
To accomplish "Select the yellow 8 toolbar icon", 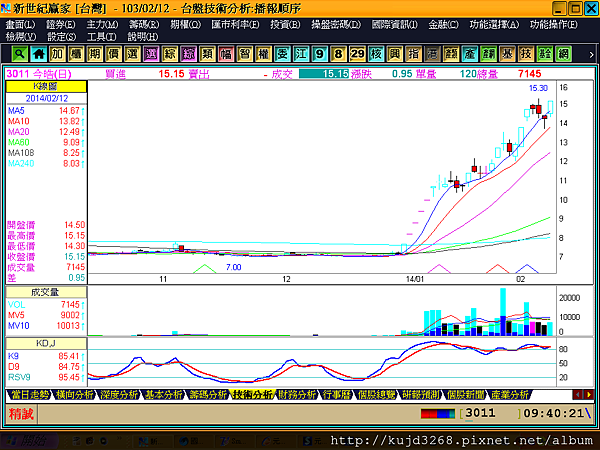I will (338, 54).
